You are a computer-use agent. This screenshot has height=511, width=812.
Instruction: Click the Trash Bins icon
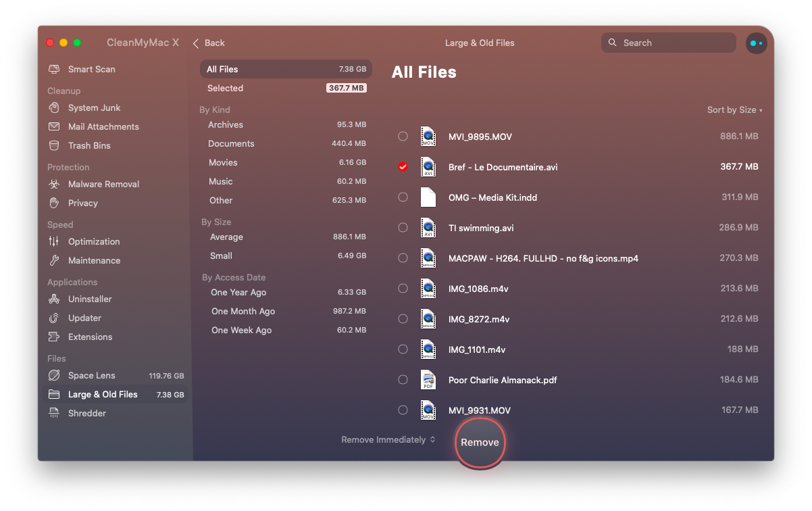[54, 146]
